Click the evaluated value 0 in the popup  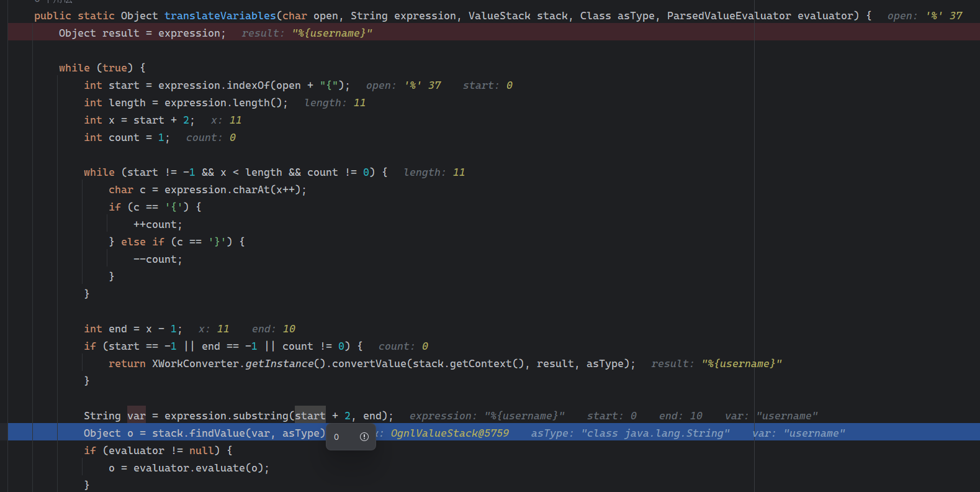click(x=336, y=437)
